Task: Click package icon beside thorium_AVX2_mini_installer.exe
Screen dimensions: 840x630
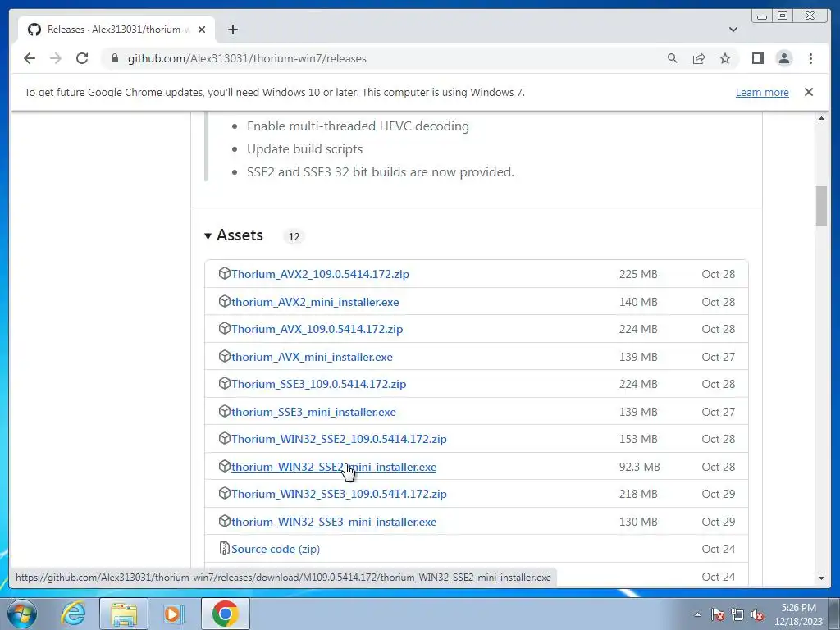Action: click(225, 301)
